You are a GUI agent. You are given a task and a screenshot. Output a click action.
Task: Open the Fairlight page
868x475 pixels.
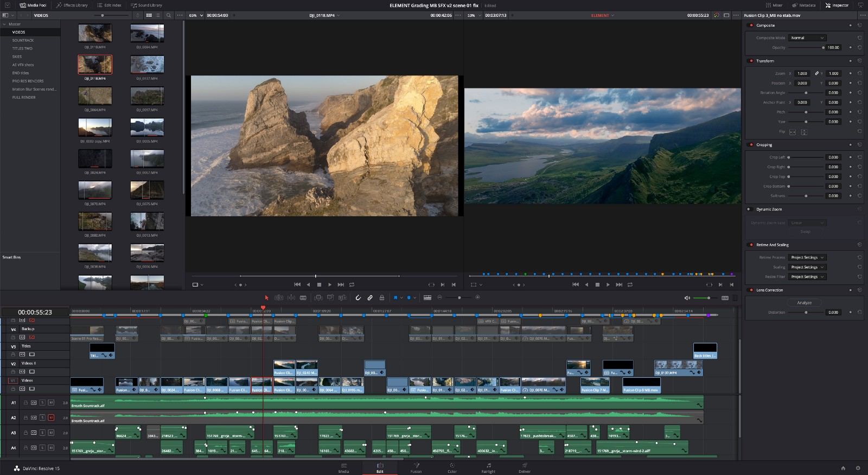(x=488, y=468)
